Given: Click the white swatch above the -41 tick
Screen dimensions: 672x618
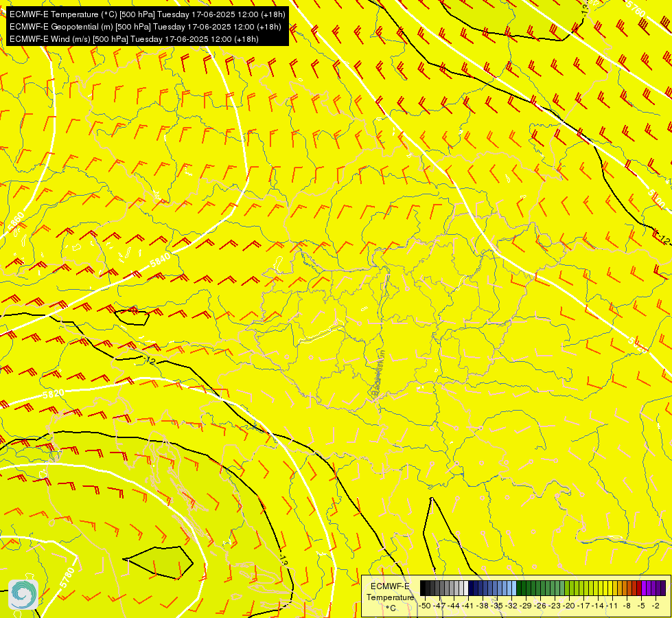Looking at the screenshot, I should pos(466,588).
